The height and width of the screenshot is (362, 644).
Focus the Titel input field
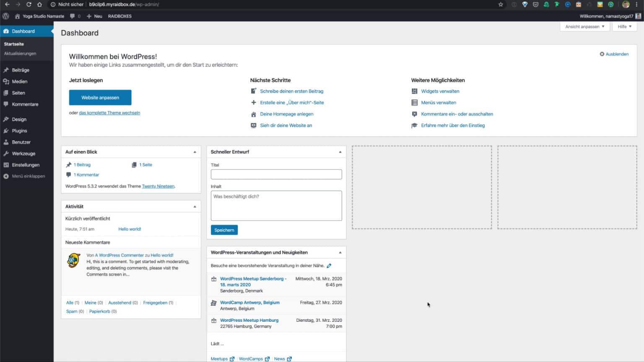(x=276, y=174)
